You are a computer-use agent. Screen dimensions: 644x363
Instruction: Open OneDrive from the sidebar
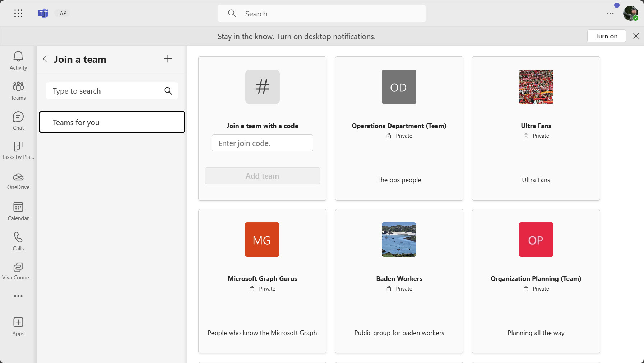click(18, 181)
